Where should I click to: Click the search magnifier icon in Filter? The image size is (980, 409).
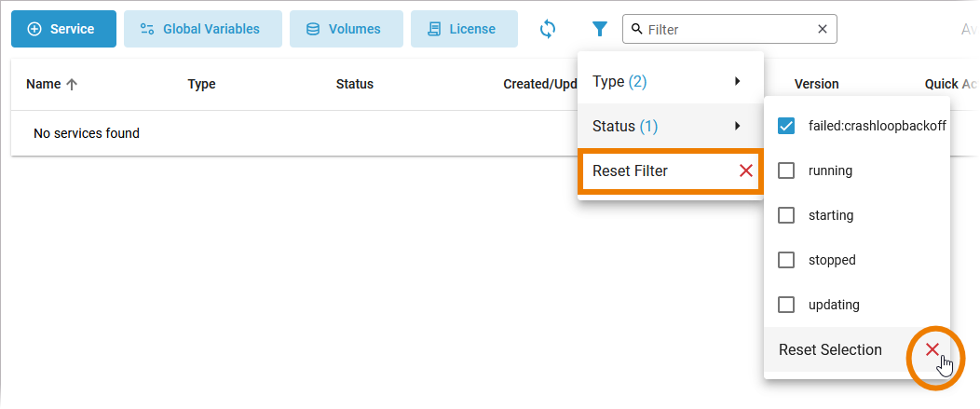point(637,29)
